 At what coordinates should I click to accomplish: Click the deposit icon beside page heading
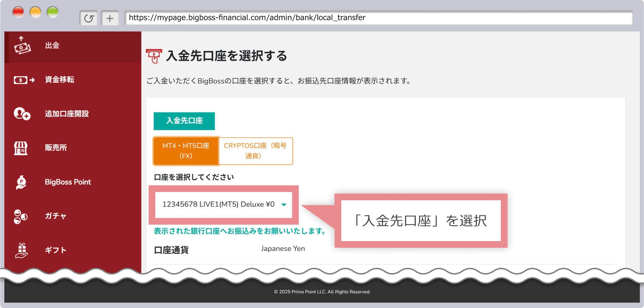click(154, 56)
